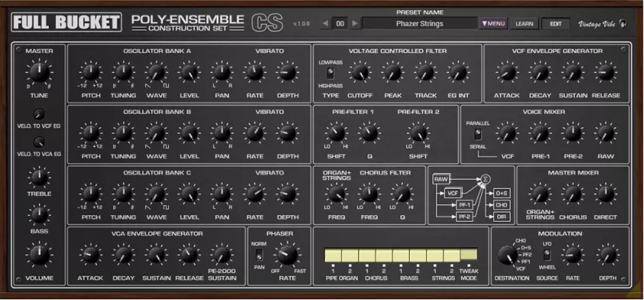Click the VCF Cutoff knob
Viewport: 644px width, 300px height.
click(x=359, y=73)
